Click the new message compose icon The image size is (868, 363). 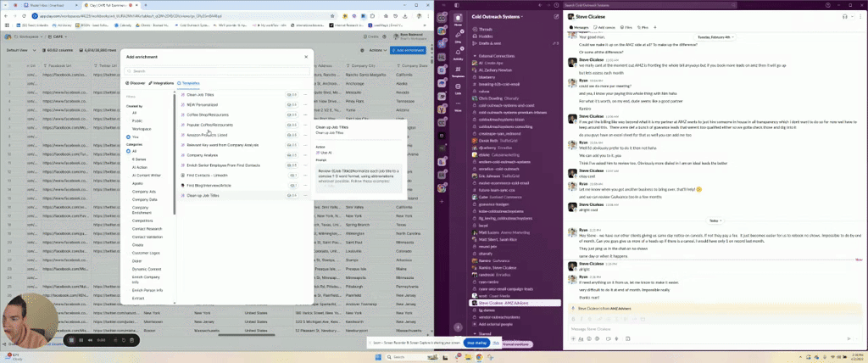click(x=556, y=15)
